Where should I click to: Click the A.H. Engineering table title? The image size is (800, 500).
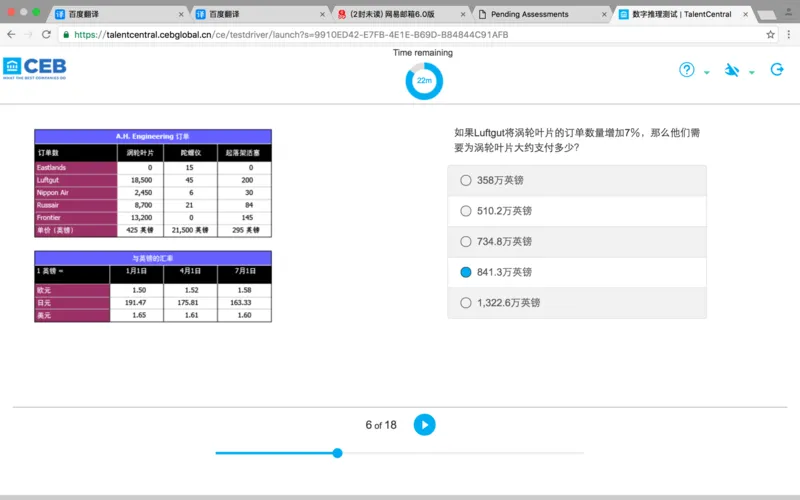pyautogui.click(x=153, y=136)
